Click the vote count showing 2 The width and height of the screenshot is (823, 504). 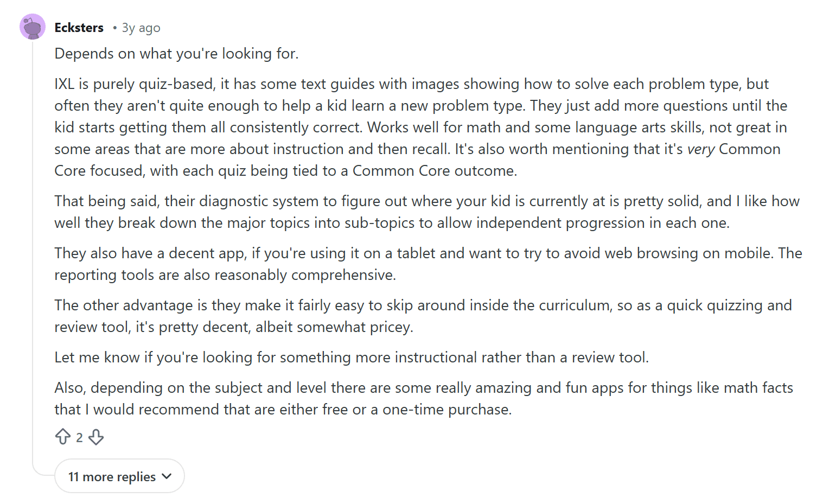(80, 437)
